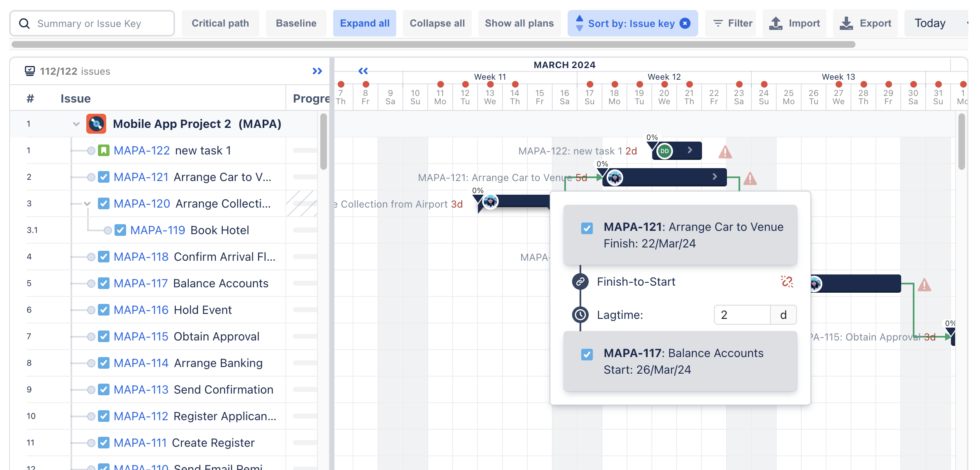Toggle the MAPA-119 Book Hotel checkbox

coord(120,230)
